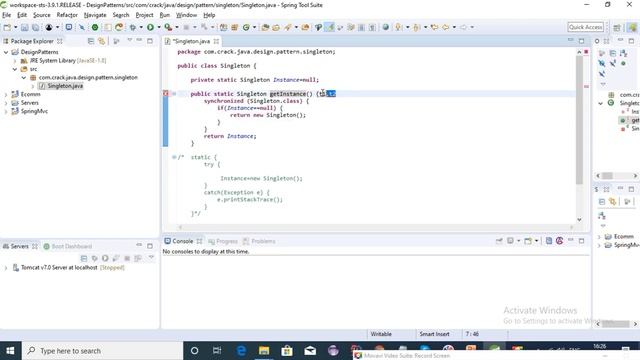Click the New file toolbar icon
Viewport: 640px width, 360px height.
(7, 27)
